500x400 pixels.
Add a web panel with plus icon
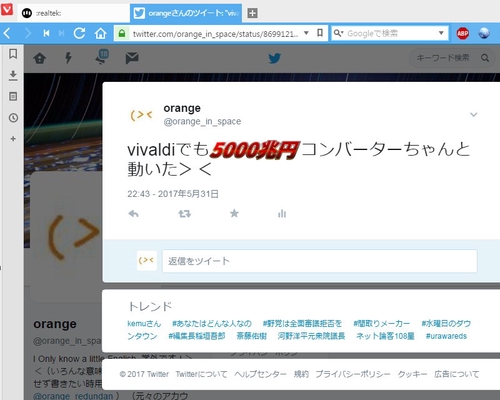(x=13, y=139)
